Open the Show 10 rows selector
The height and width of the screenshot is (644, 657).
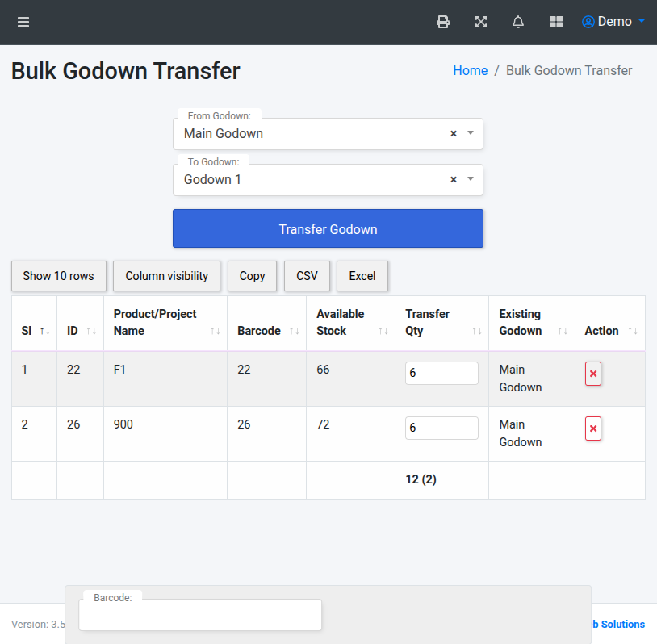point(58,275)
